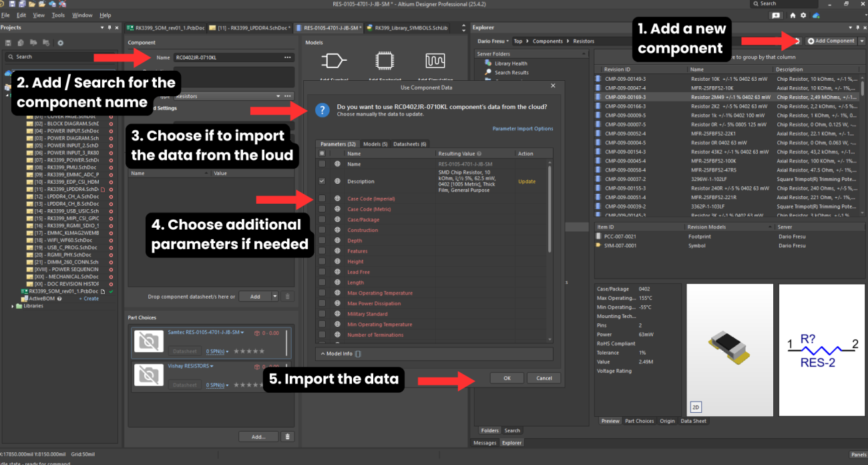Tick the Lead Free parameter checkbox
868x465 pixels.
click(x=322, y=272)
